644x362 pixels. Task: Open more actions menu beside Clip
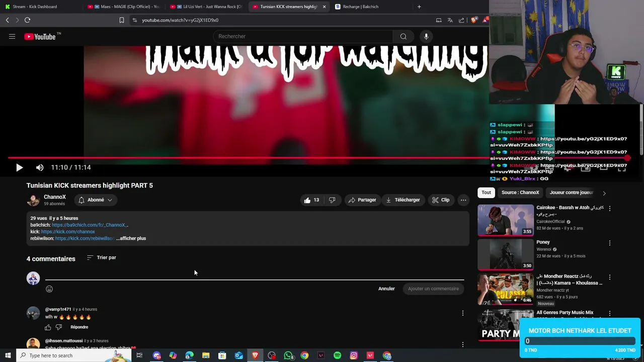463,200
